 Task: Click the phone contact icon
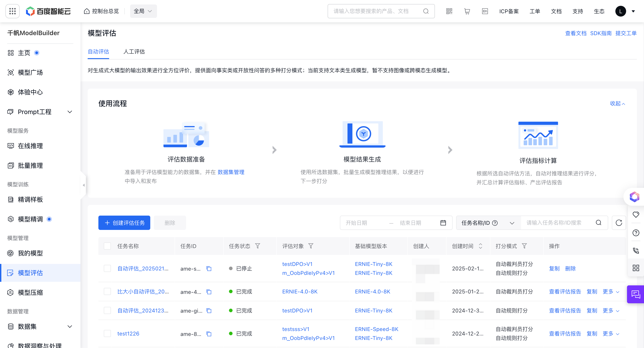coord(636,250)
